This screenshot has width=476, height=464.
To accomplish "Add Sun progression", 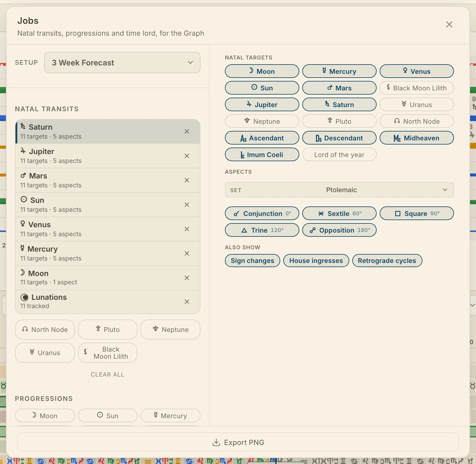I will [108, 416].
